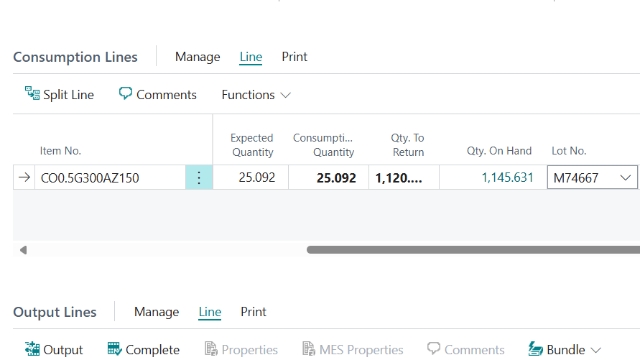The image size is (640, 360).
Task: Open Qty. On Hand value 1,145.631
Action: point(507,178)
